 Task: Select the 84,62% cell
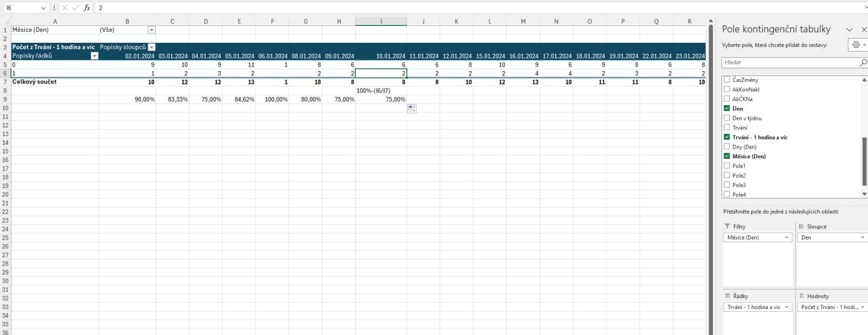point(239,99)
